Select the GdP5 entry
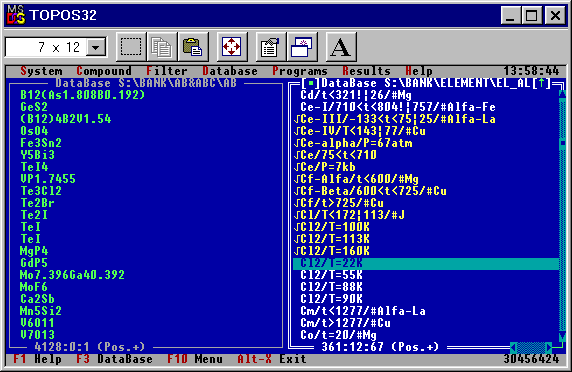This screenshot has height=372, width=572. [34, 263]
